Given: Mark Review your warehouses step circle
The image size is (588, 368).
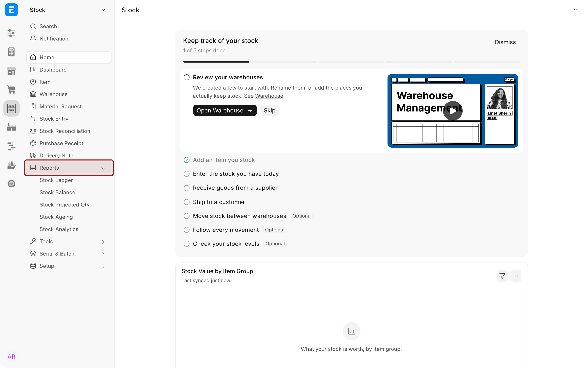Looking at the screenshot, I should pos(187,77).
